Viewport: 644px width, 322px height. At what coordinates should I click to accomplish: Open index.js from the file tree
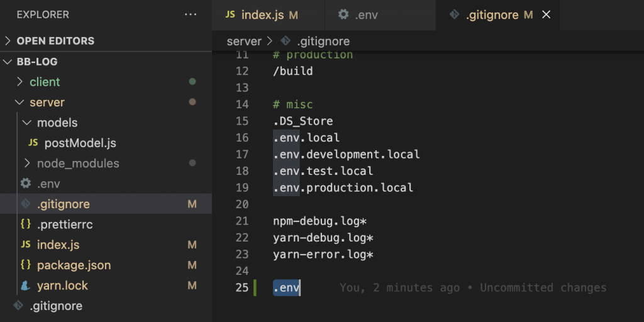tap(58, 245)
